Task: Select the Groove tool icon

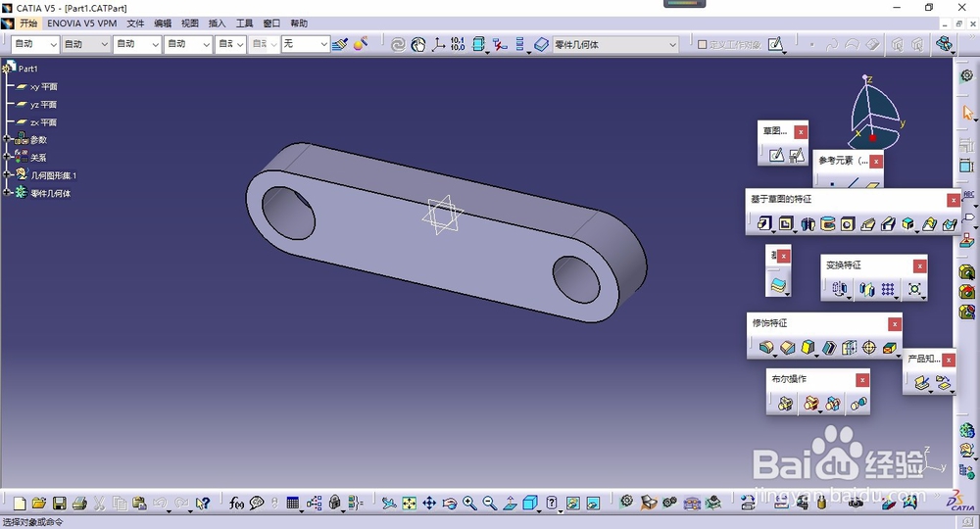Action: pyautogui.click(x=827, y=223)
